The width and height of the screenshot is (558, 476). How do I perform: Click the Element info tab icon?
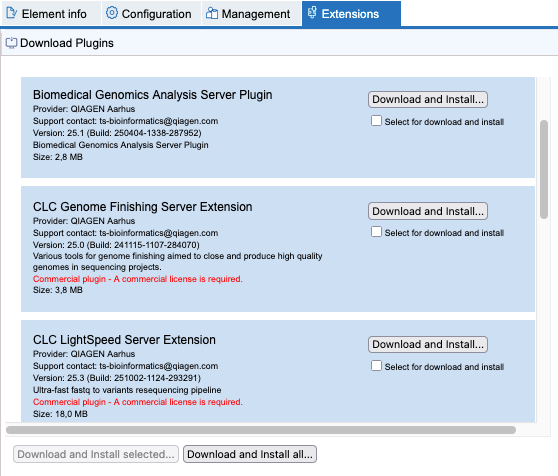click(12, 13)
